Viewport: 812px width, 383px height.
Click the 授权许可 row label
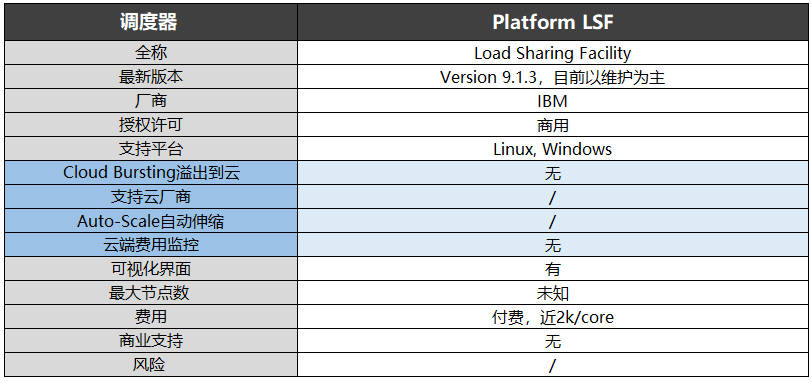[151, 125]
